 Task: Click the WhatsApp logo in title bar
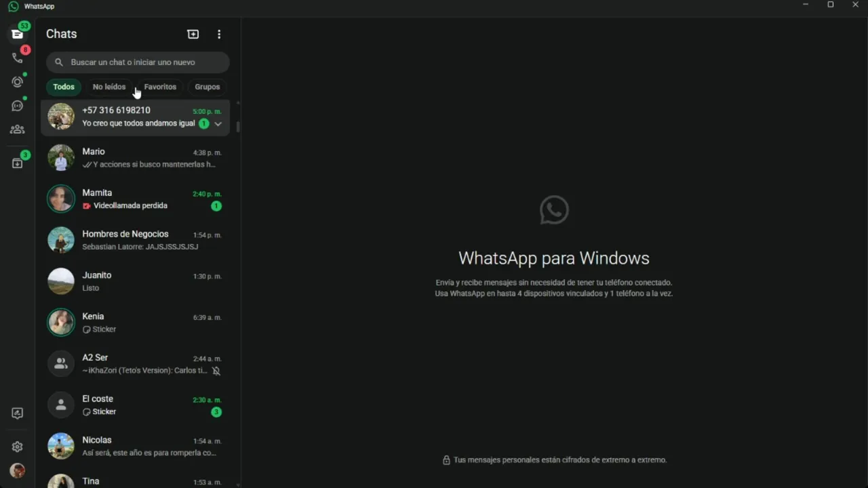13,6
